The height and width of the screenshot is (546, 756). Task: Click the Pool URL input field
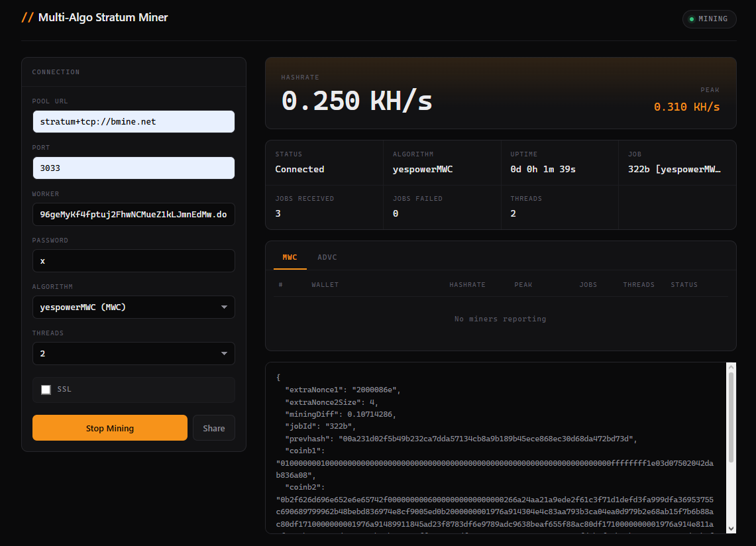coord(134,121)
